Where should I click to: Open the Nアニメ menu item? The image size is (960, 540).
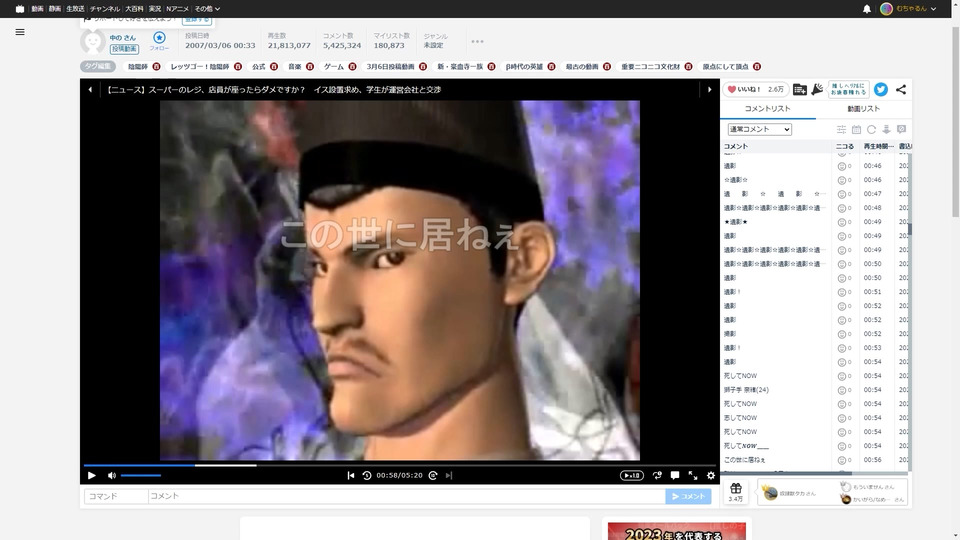coord(177,9)
